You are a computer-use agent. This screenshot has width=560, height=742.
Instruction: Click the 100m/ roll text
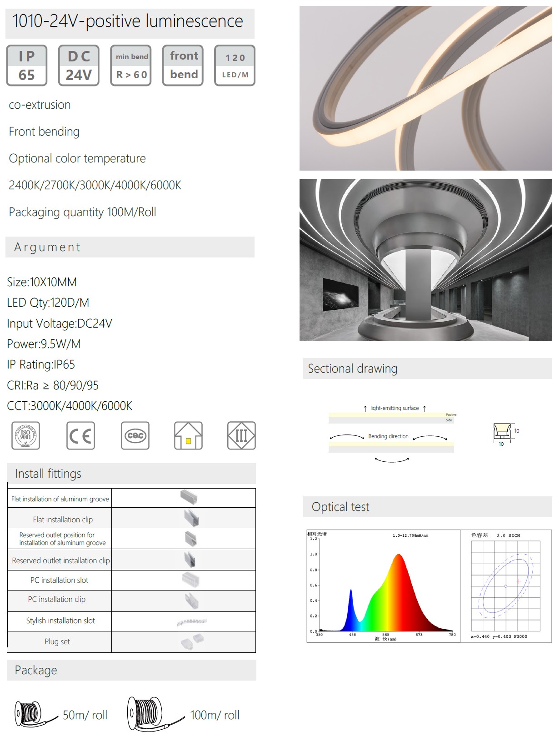coord(215,715)
